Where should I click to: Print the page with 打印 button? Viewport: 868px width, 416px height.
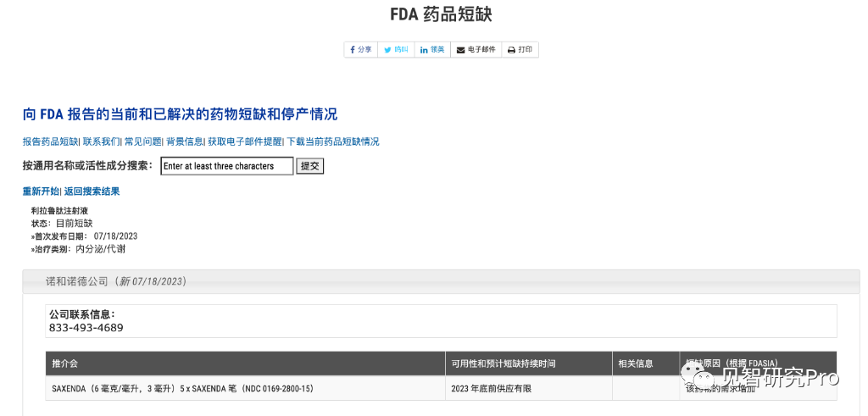[x=520, y=50]
